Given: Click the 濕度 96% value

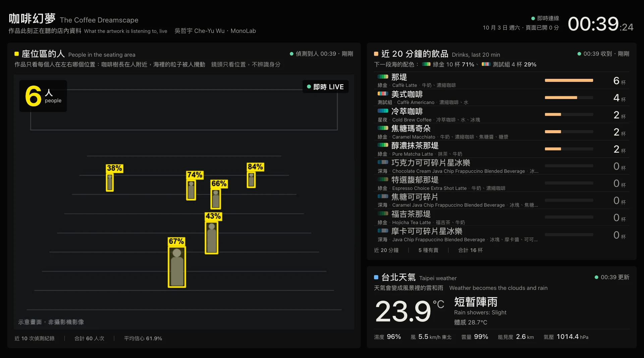Looking at the screenshot, I should [387, 337].
